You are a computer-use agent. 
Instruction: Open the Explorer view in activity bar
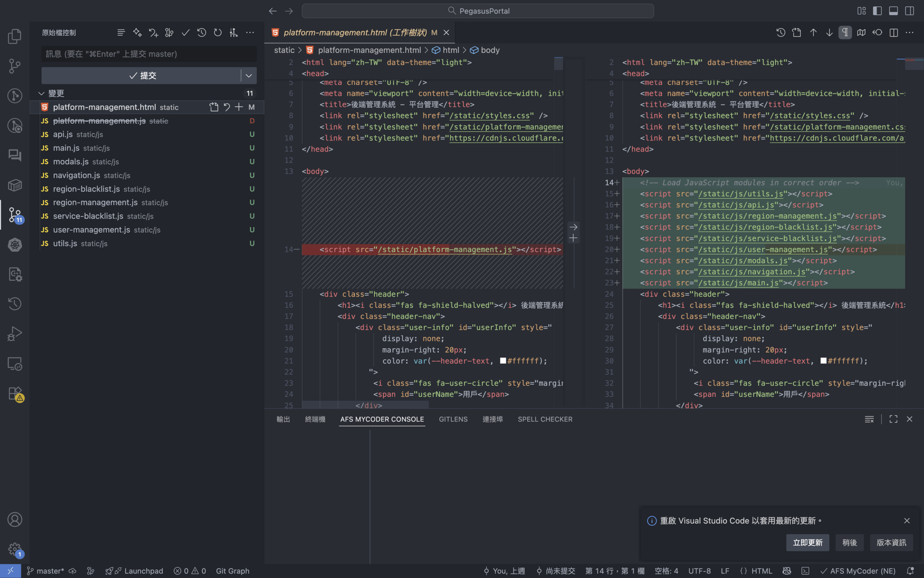(x=15, y=36)
